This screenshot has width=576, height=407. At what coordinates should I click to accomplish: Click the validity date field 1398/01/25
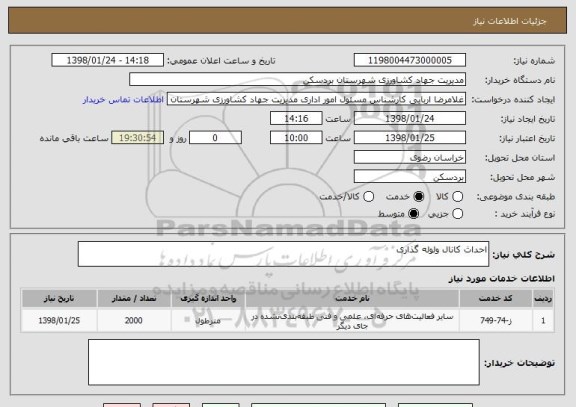(410, 138)
